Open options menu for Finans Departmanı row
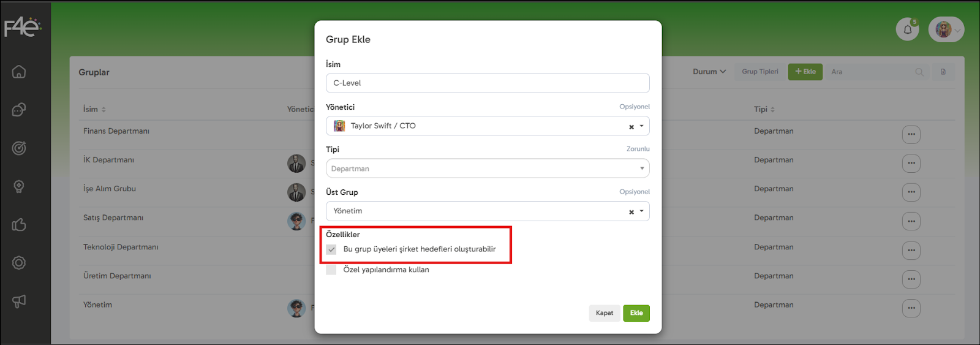This screenshot has width=980, height=345. [x=911, y=134]
